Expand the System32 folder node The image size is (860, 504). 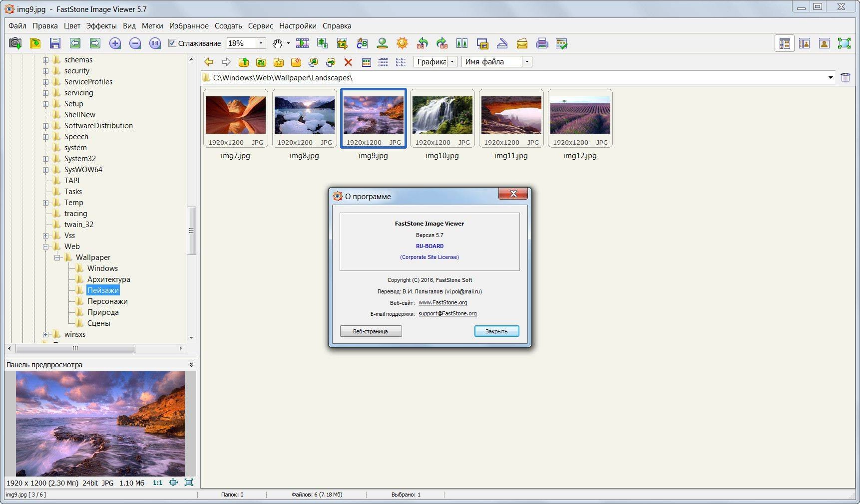tap(46, 159)
